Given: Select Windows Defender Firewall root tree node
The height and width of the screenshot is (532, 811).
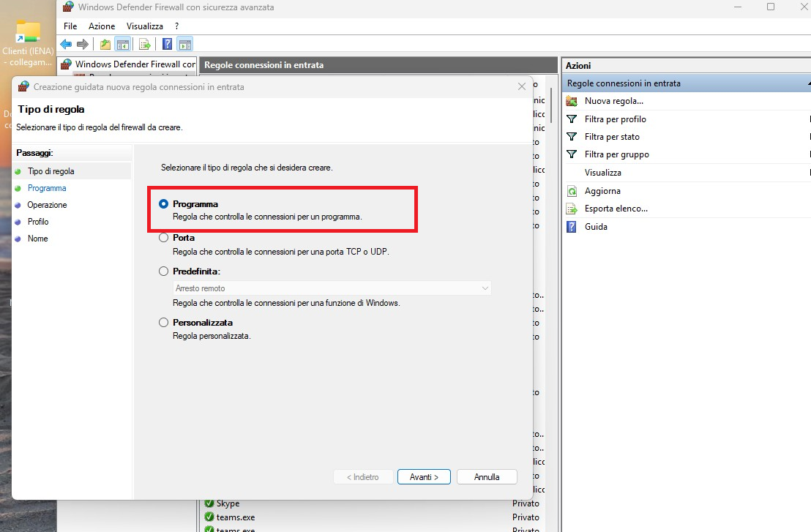Looking at the screenshot, I should point(135,64).
